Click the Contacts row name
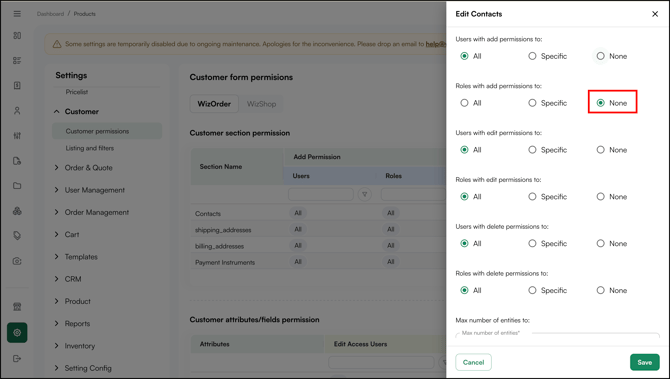 [208, 214]
